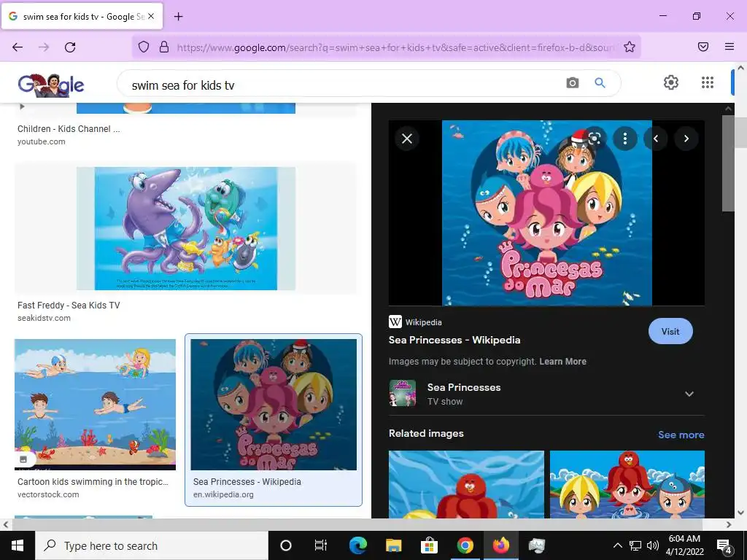Click the magnifier search button
This screenshot has width=747, height=560.
[600, 83]
